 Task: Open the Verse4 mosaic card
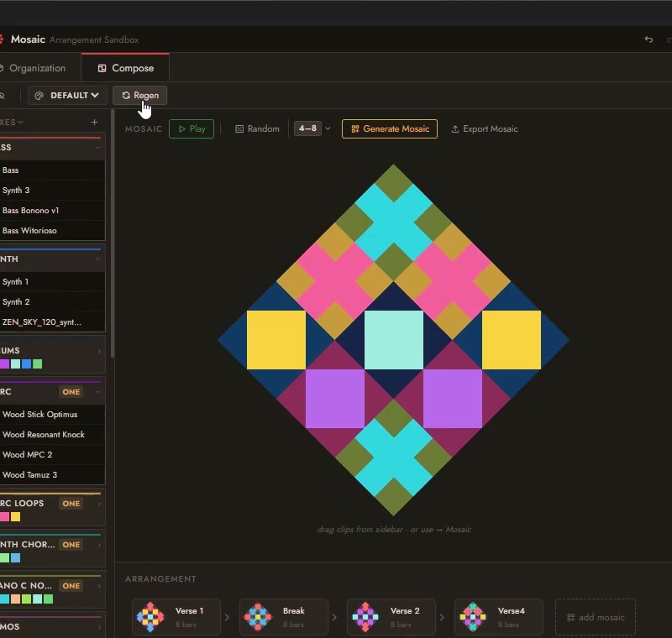pyautogui.click(x=499, y=616)
